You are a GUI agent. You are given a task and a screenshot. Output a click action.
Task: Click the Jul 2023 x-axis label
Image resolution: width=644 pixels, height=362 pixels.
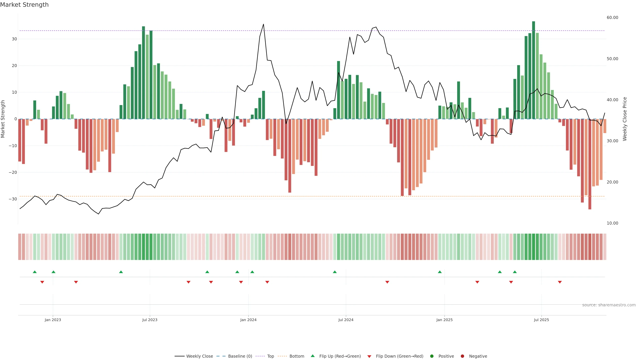pyautogui.click(x=150, y=320)
